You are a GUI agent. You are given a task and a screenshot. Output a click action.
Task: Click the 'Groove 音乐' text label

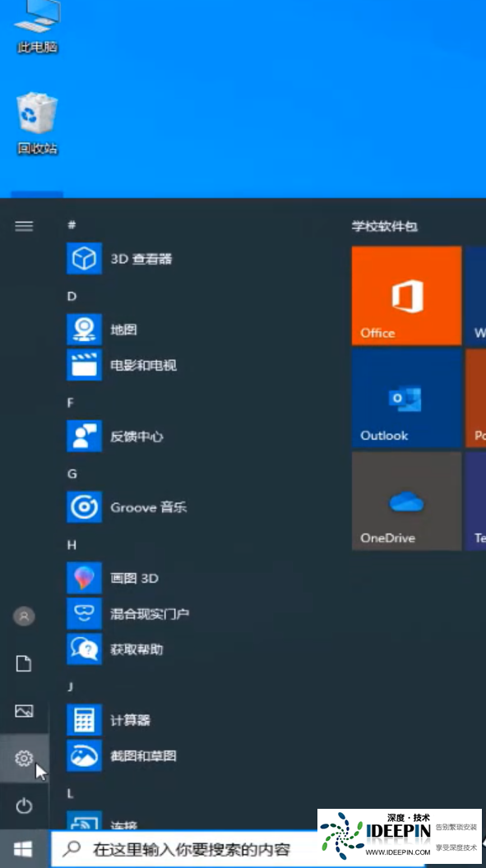(x=149, y=507)
